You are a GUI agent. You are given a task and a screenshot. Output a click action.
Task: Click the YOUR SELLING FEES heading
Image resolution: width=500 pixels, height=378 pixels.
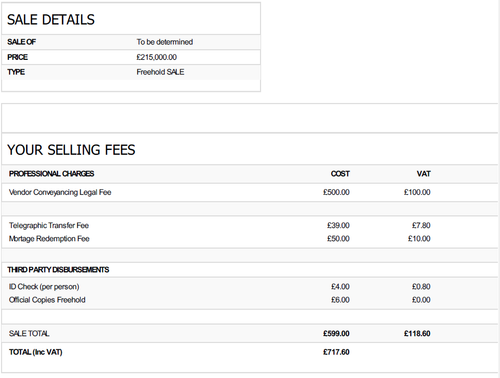[71, 150]
